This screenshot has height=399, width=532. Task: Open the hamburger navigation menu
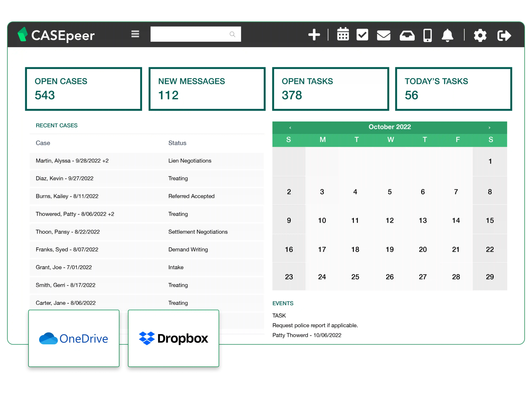135,34
